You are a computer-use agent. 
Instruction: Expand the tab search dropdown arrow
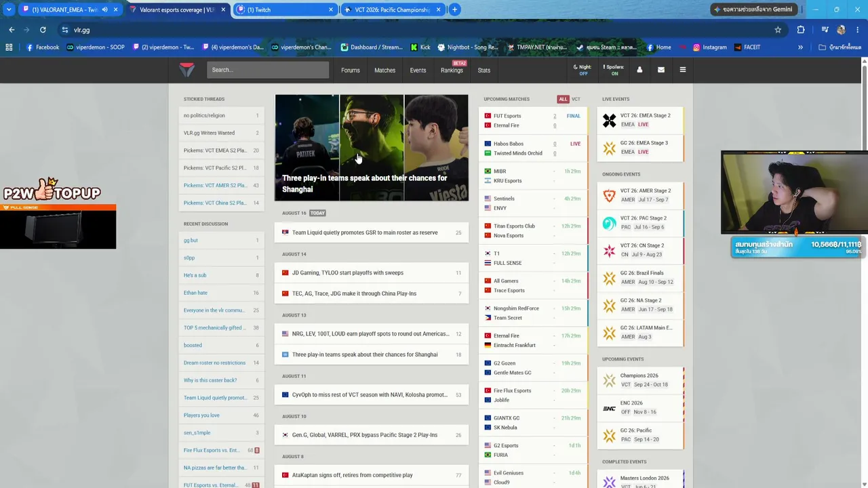point(9,9)
